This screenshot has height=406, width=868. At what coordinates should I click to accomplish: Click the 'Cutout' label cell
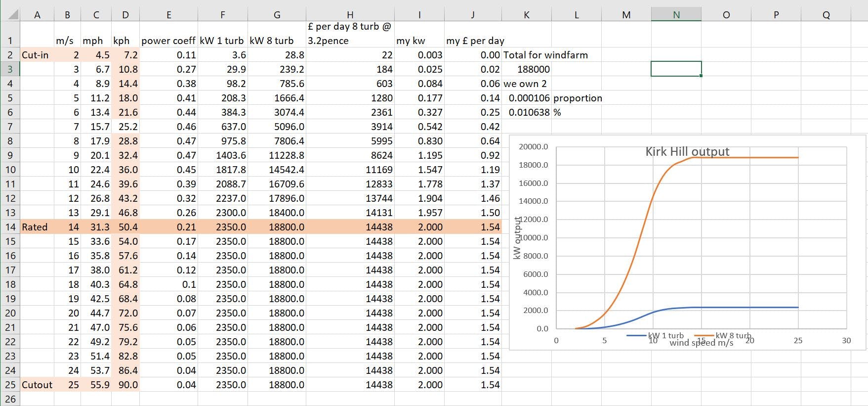[x=37, y=385]
